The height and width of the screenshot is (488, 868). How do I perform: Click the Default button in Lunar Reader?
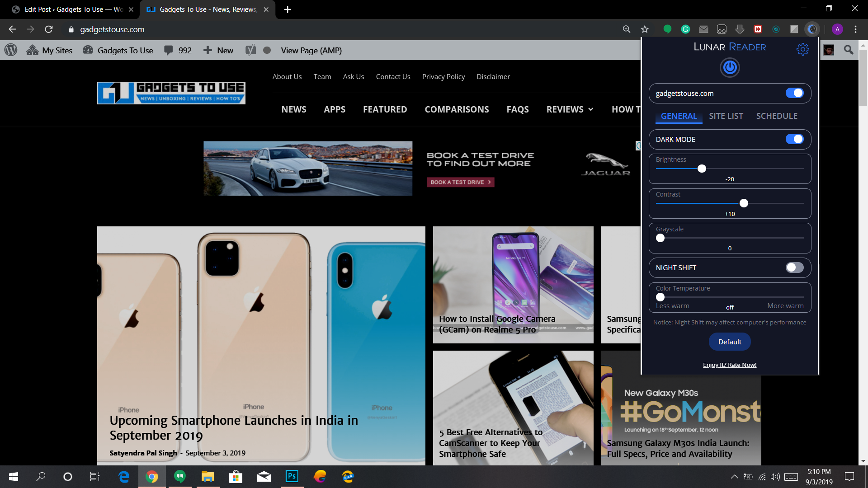tap(730, 342)
